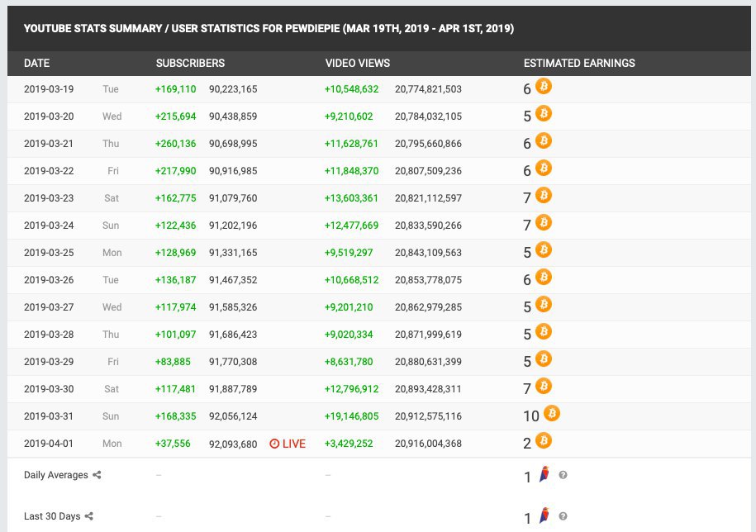Click the Bitcoin icon in the 2019-03-20 row
Viewport: 756px width, 532px height.
pos(544,114)
